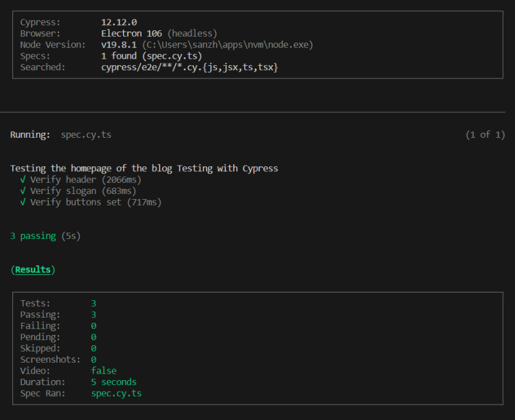
Task: Click the 1 found (spec.cy.ts) specs value
Action: 151,56
